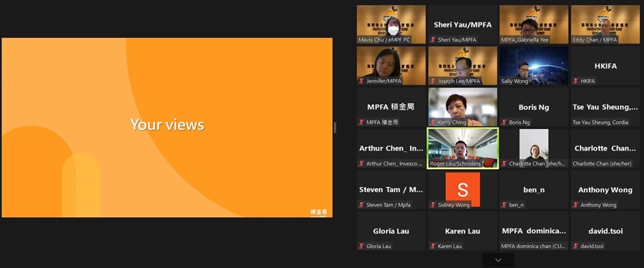The height and width of the screenshot is (268, 644).
Task: Select Mavis Chu / eMPF PC video tile
Action: coord(391,24)
